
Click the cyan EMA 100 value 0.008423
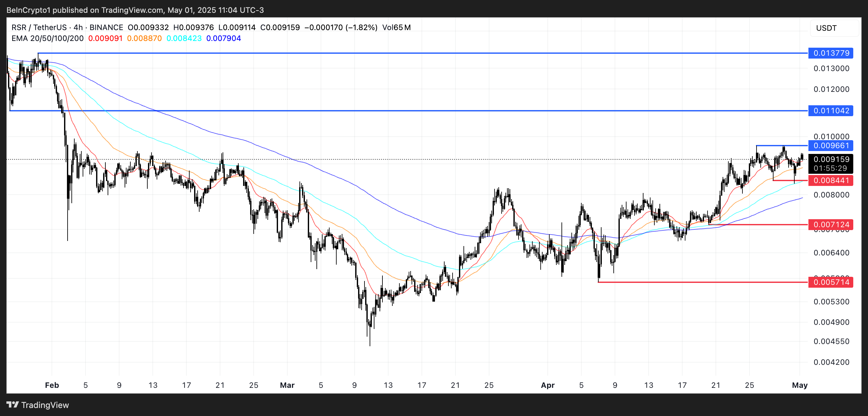[184, 38]
